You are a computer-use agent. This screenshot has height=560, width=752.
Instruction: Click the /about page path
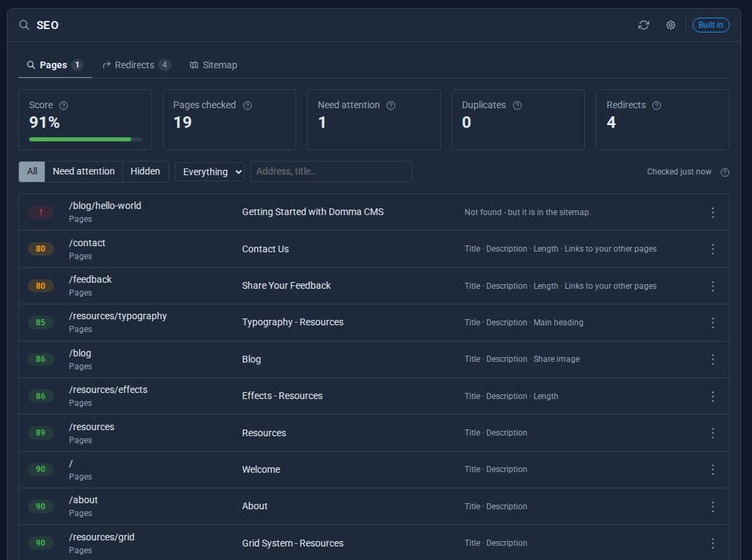point(83,500)
